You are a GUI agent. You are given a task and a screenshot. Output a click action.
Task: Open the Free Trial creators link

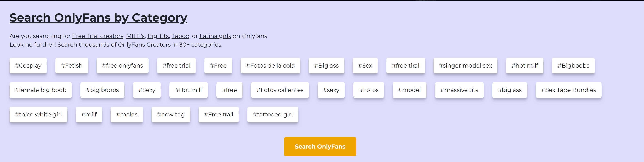point(98,36)
